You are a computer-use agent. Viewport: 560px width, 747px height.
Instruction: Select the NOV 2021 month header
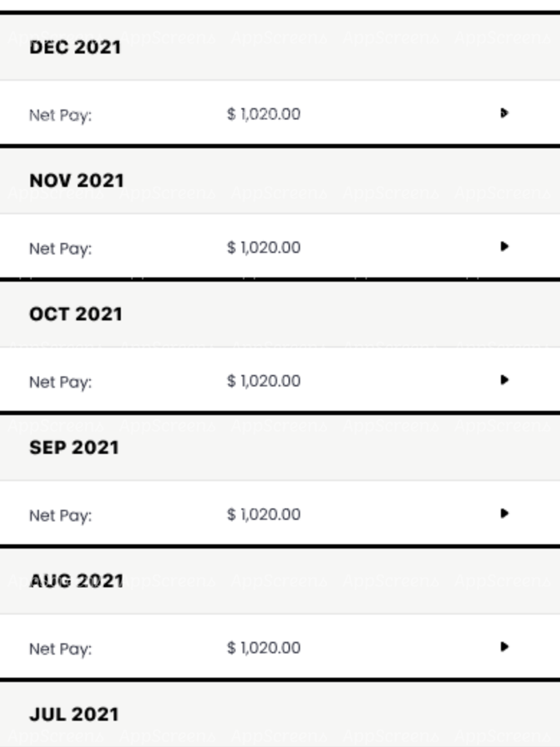click(x=77, y=182)
